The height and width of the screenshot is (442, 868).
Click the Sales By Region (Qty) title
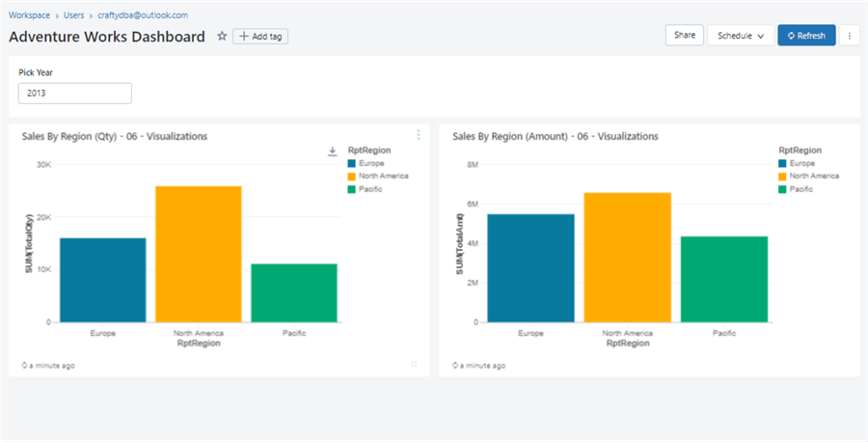coord(115,136)
